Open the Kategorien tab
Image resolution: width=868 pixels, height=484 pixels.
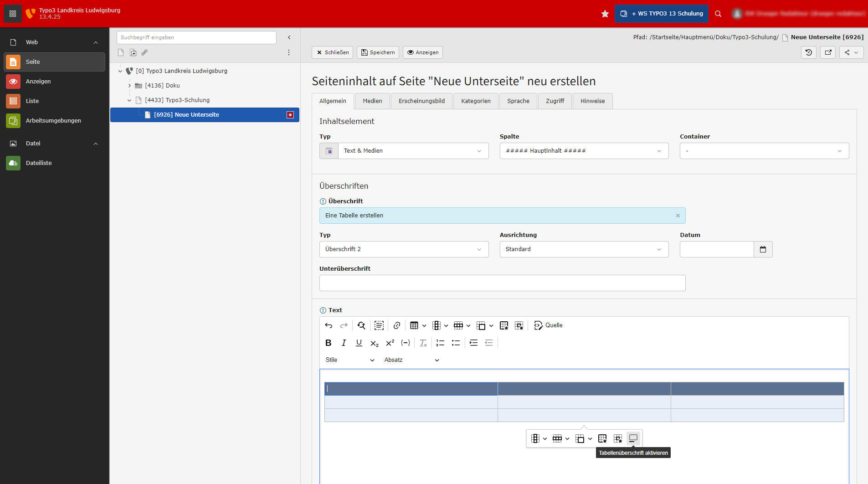tap(475, 101)
